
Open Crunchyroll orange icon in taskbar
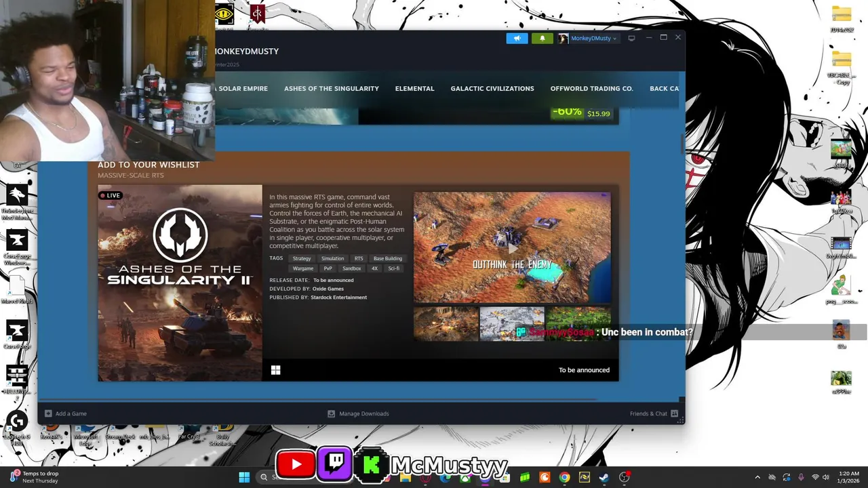pos(545,477)
